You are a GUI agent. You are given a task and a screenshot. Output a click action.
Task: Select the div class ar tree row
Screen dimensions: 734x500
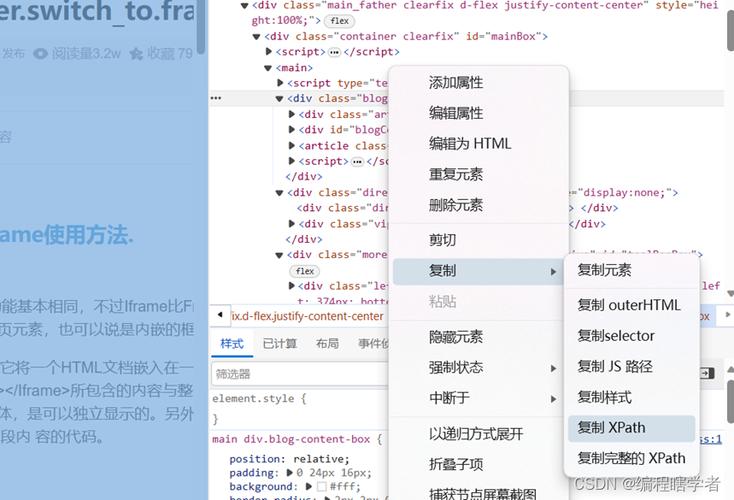pos(341,114)
